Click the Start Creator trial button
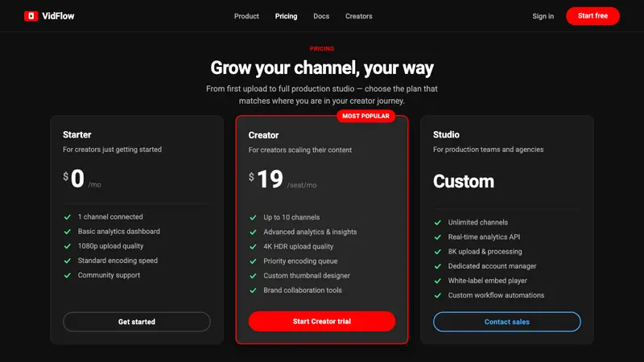The width and height of the screenshot is (644, 362). (322, 321)
